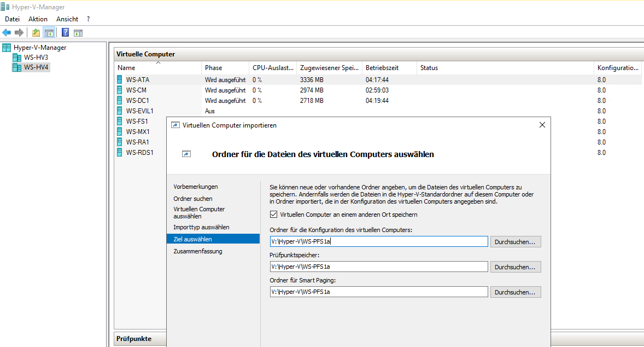Select server WS-HV4 in the tree

click(36, 67)
